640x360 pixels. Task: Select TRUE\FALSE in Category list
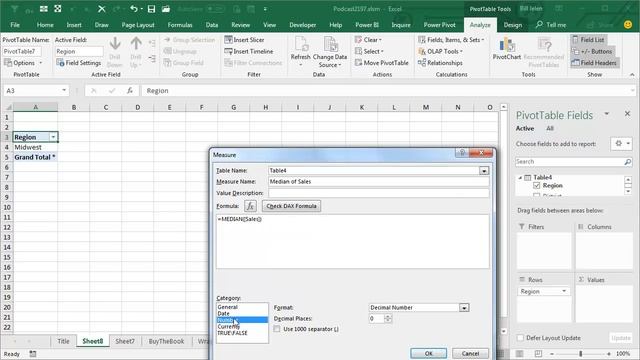coord(233,333)
